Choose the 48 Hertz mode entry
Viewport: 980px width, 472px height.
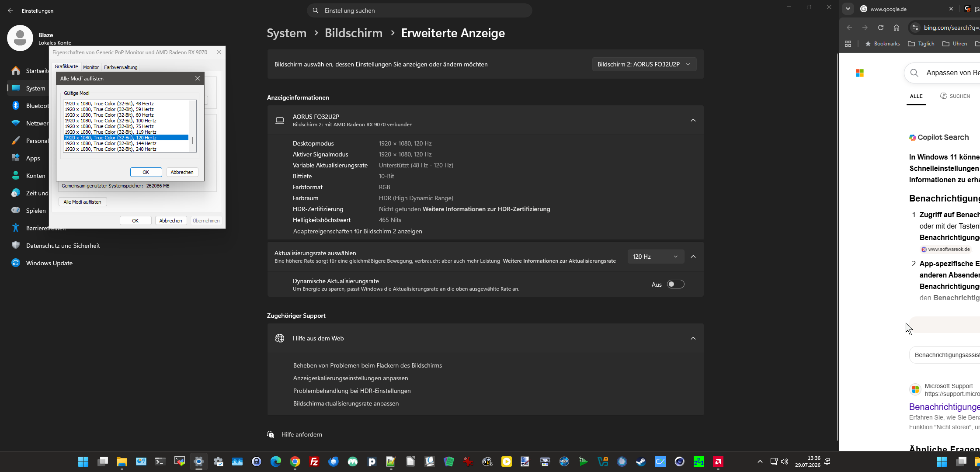tap(126, 104)
